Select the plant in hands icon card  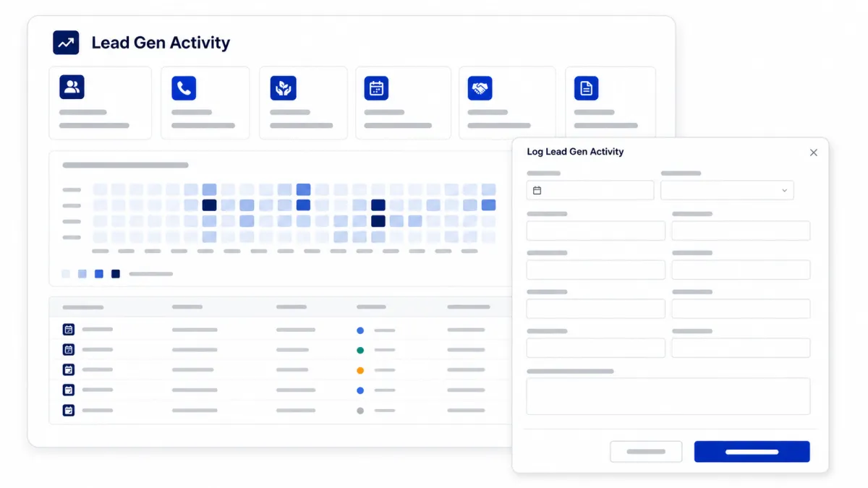tap(304, 103)
